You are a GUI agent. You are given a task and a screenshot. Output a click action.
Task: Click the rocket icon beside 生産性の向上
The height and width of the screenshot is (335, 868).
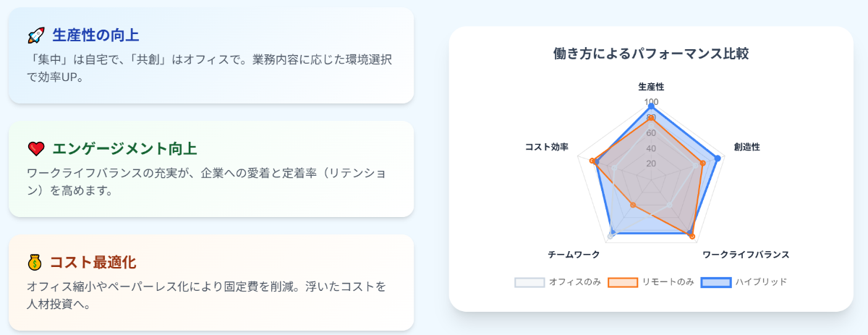[x=36, y=35]
